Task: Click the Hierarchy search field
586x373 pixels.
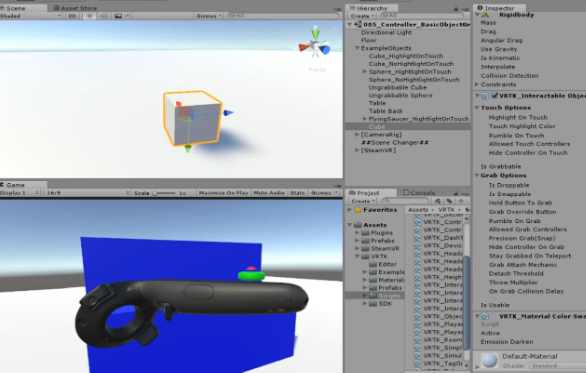Action: pos(421,16)
